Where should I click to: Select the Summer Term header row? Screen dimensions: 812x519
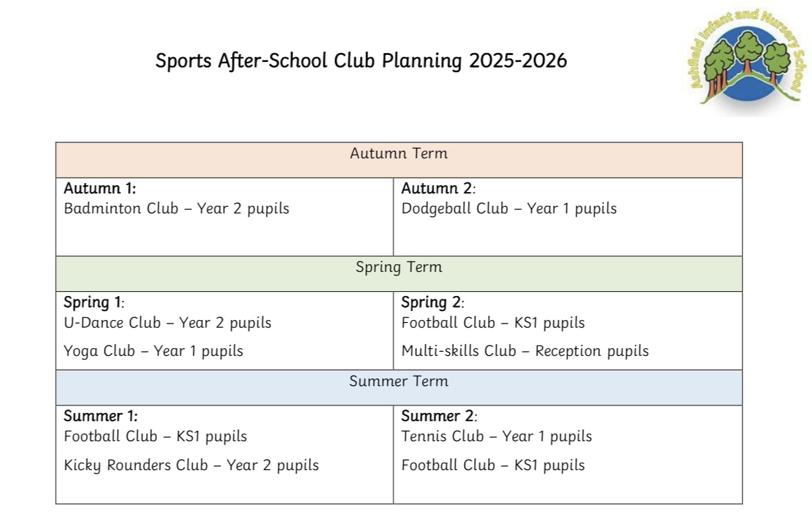(398, 388)
